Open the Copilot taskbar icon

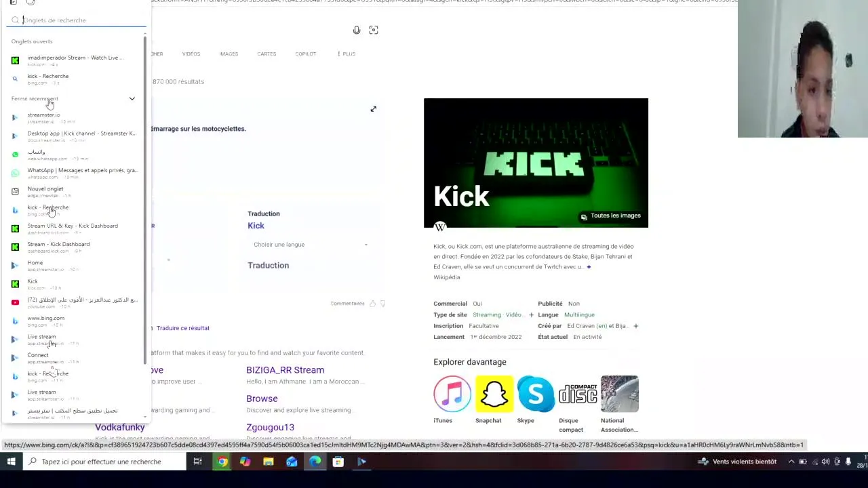click(245, 462)
